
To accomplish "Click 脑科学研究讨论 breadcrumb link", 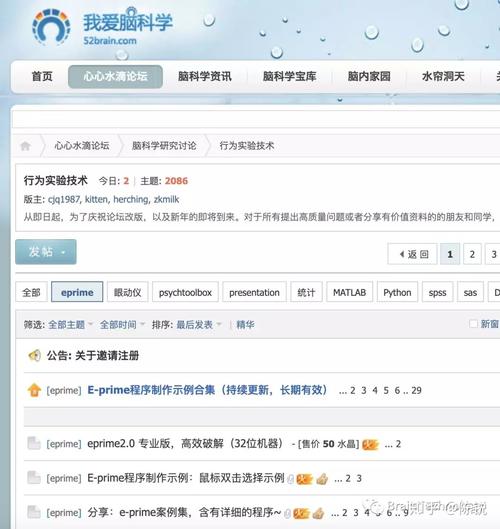I will (x=164, y=146).
